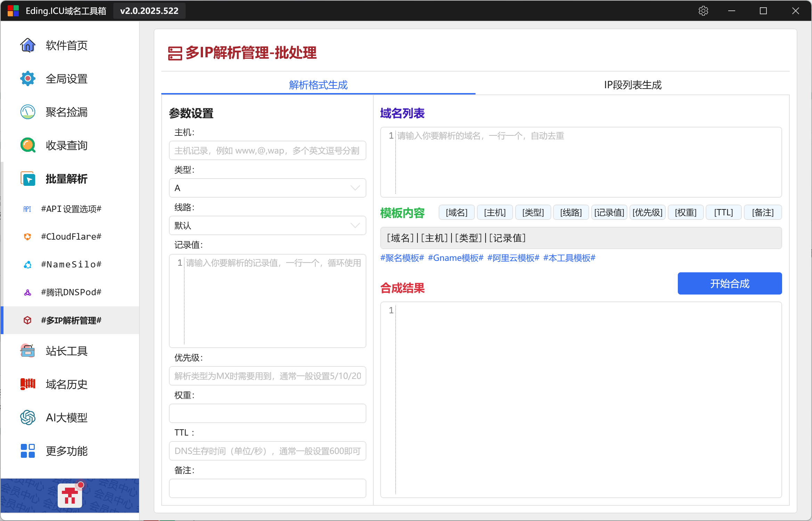Open AI大模型 in the sidebar
Screen dimensions: 812x521
pyautogui.click(x=70, y=417)
